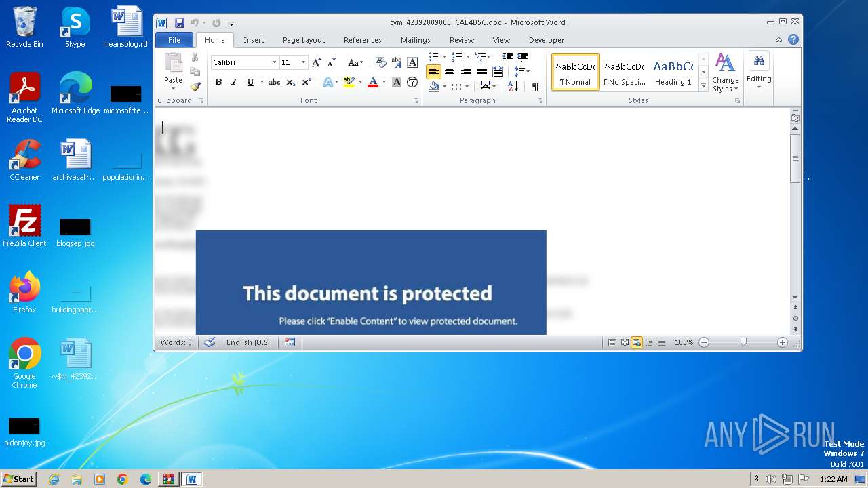Open the File tab
Screen dimensions: 868x488
click(174, 40)
